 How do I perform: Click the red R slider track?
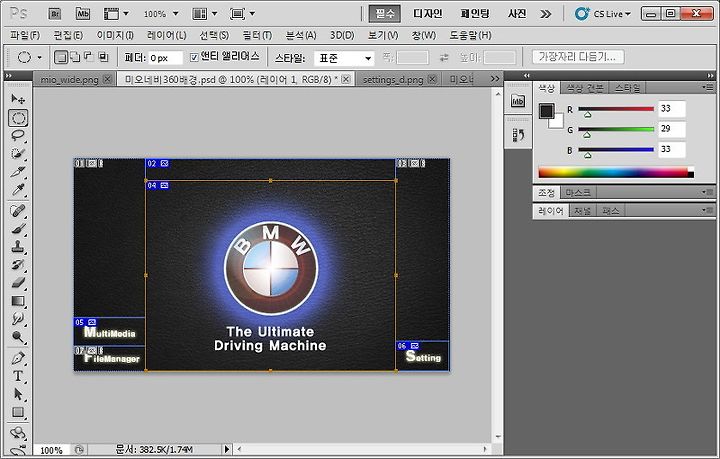(x=616, y=109)
